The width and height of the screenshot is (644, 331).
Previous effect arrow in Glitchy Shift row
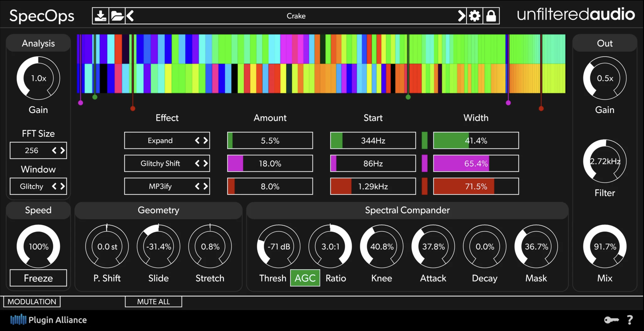(197, 163)
